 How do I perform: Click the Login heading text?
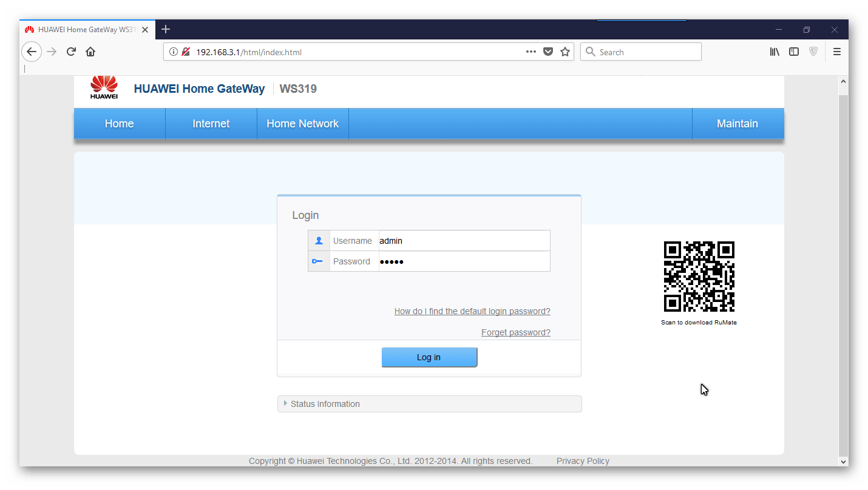click(305, 215)
